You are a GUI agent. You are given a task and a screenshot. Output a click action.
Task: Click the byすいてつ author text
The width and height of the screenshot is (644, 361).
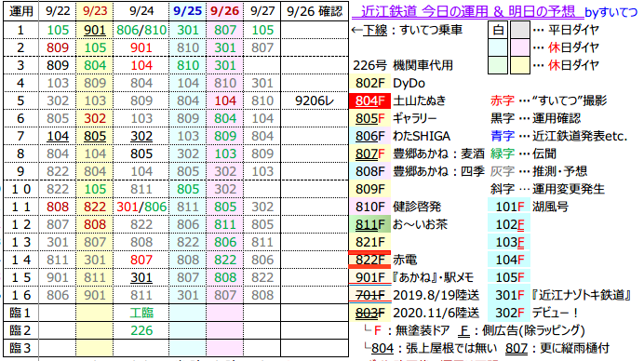[x=611, y=12]
